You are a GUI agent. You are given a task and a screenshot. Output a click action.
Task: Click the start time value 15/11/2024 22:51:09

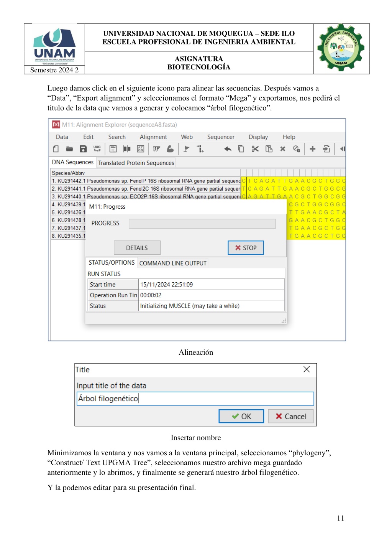tap(167, 285)
